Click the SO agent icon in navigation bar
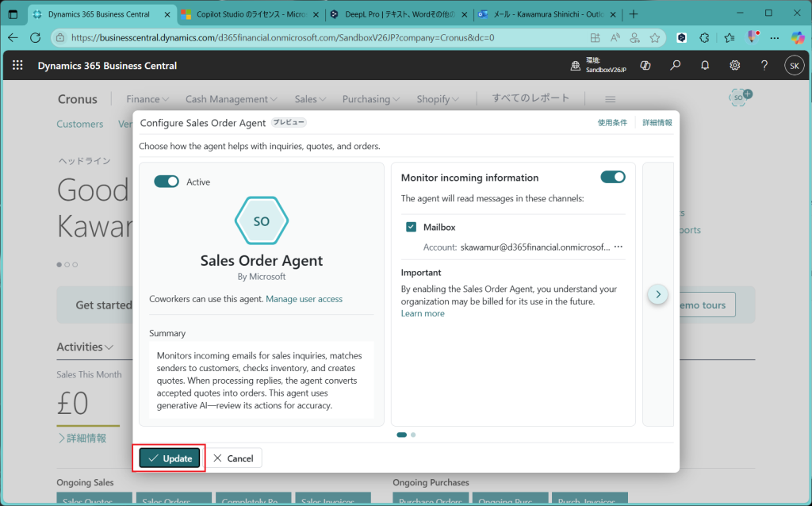Screen dimensions: 812x506 click(x=740, y=97)
